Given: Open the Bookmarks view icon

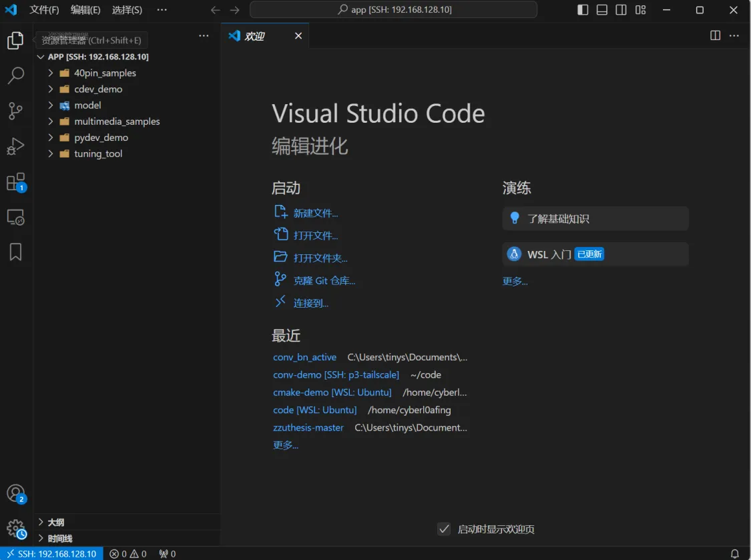Looking at the screenshot, I should pyautogui.click(x=15, y=252).
